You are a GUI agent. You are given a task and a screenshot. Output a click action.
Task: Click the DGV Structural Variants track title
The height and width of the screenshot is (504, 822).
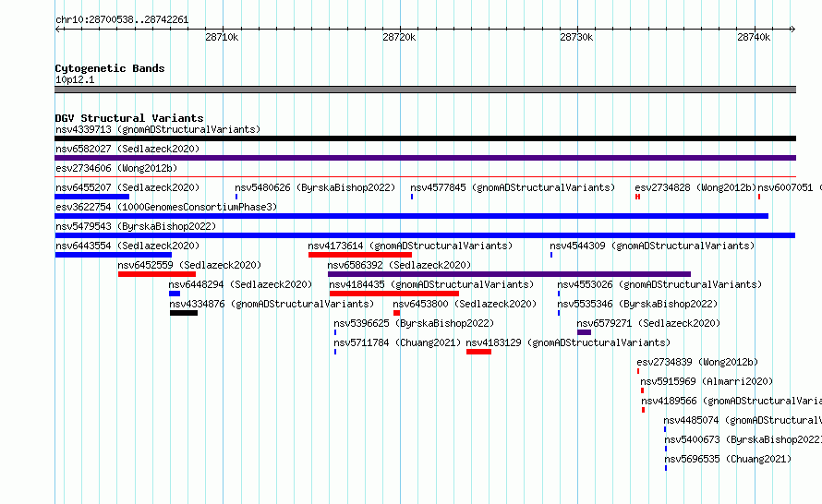point(129,118)
